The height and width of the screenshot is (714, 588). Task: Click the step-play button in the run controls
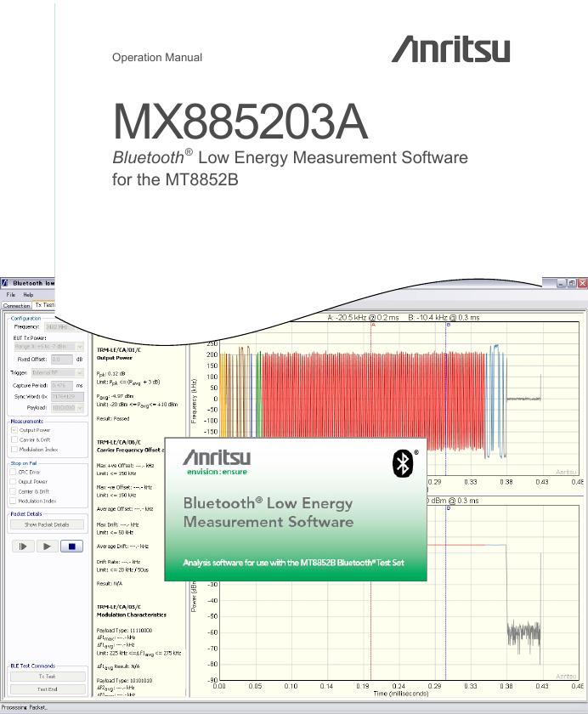(x=23, y=546)
